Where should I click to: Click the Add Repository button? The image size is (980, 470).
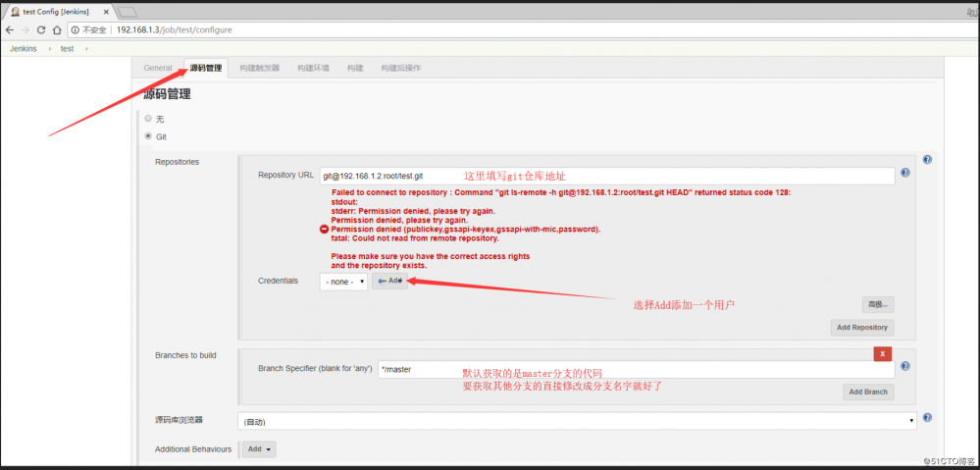click(x=862, y=328)
